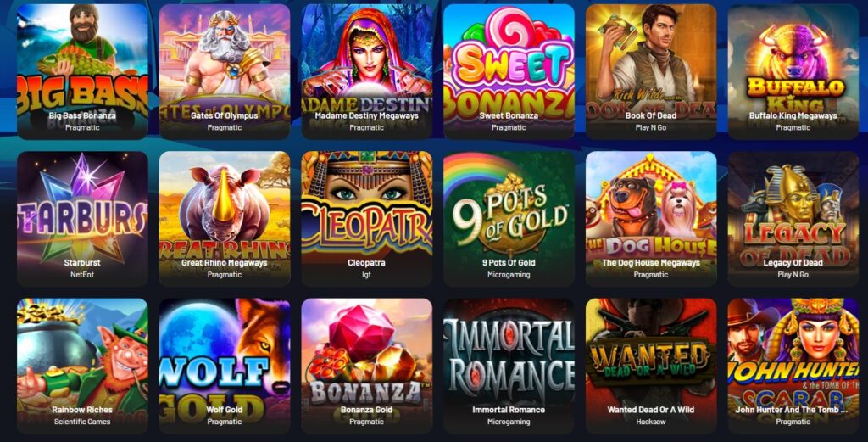Viewport: 868px width, 442px height.
Task: Click the 9 Pots Of Gold tile
Action: coord(509,219)
